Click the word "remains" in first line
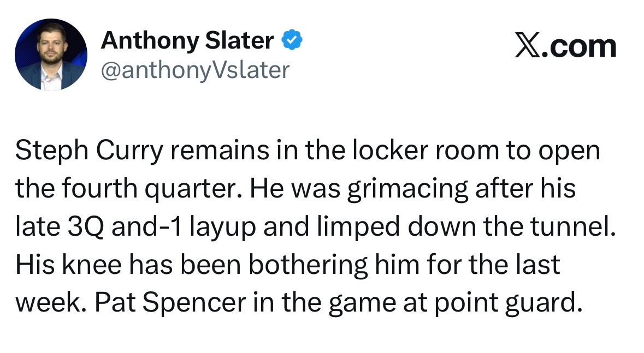Viewport: 644px width, 353px height. click(x=220, y=151)
